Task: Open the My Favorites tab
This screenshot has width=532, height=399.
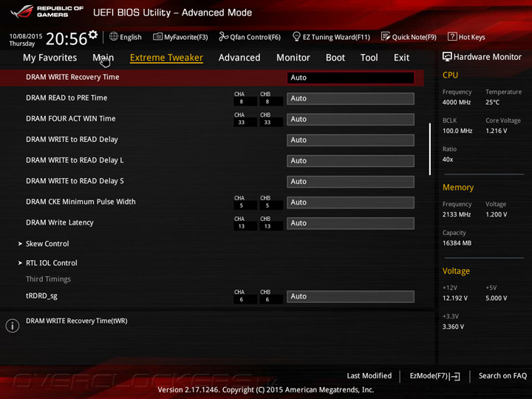Action: pyautogui.click(x=50, y=58)
